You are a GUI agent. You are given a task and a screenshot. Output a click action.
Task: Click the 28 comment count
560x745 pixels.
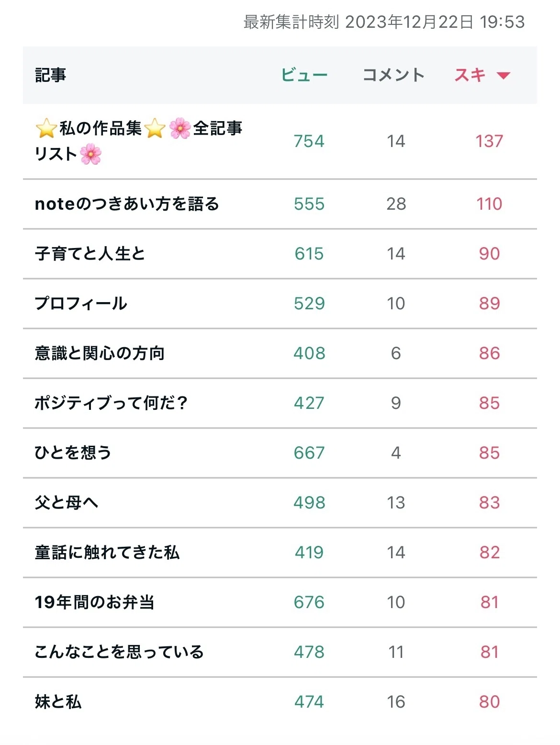coord(396,204)
